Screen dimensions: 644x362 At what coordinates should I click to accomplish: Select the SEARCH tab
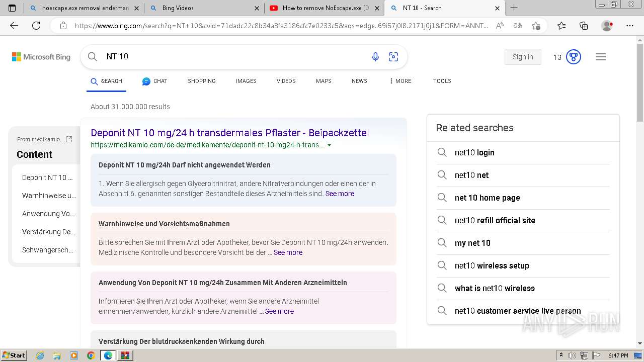pyautogui.click(x=106, y=81)
